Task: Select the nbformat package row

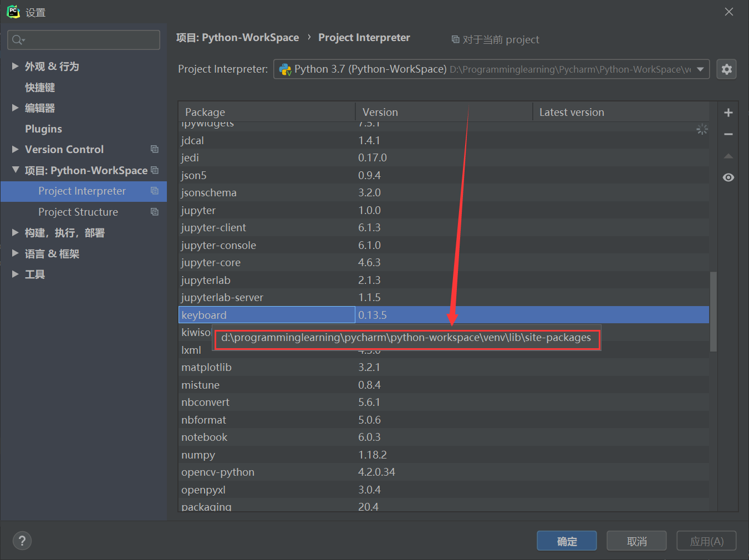Action: pos(444,420)
